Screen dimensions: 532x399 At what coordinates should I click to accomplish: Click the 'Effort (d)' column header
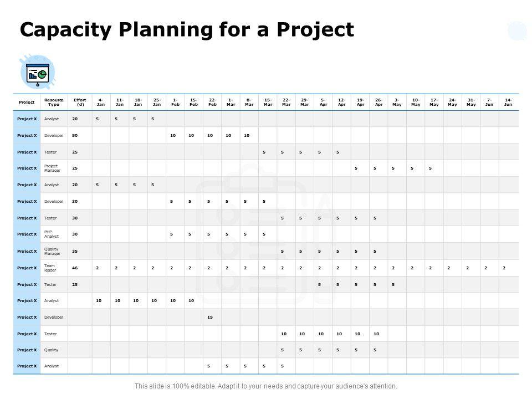coord(80,102)
